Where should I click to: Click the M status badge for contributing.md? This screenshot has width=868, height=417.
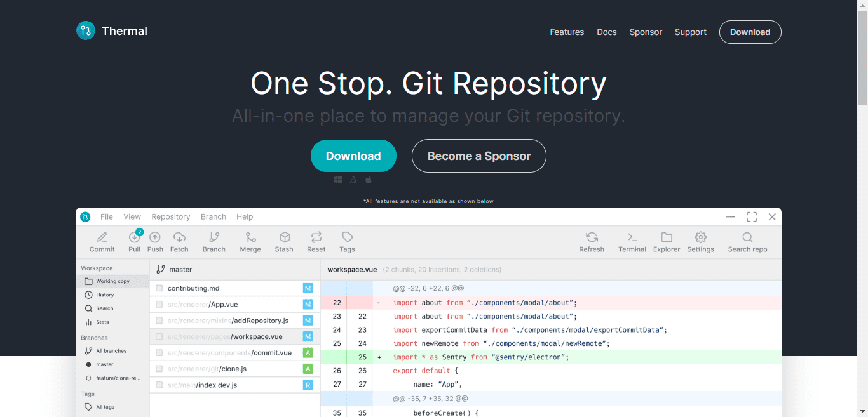point(308,288)
